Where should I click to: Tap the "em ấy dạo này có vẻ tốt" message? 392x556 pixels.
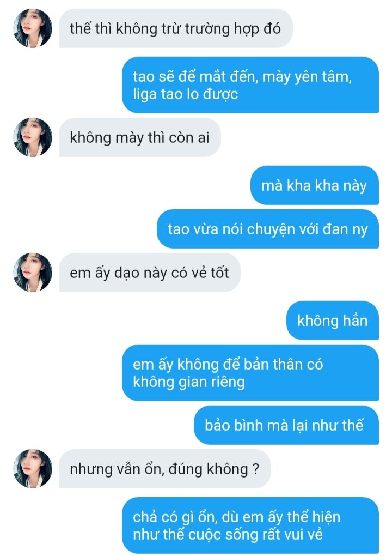[149, 273]
